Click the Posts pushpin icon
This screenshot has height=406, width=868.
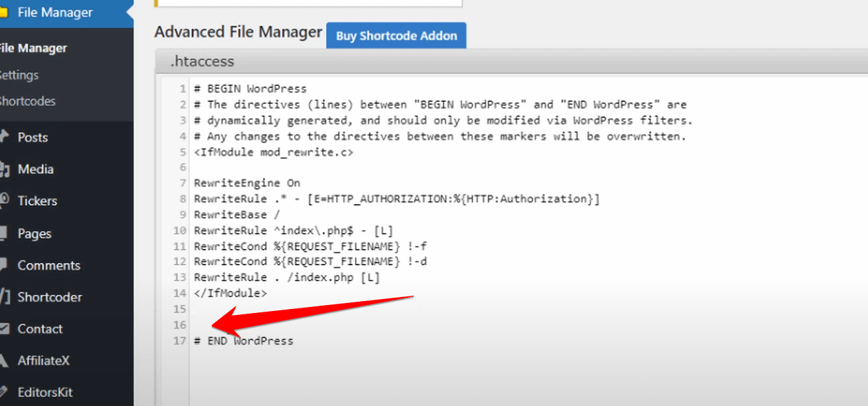point(4,137)
